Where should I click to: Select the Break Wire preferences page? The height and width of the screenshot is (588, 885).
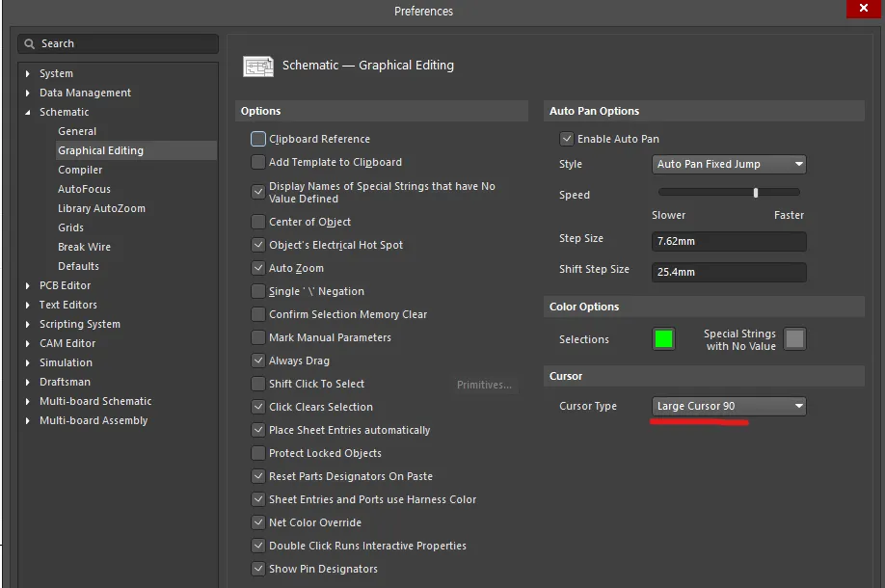pos(84,247)
